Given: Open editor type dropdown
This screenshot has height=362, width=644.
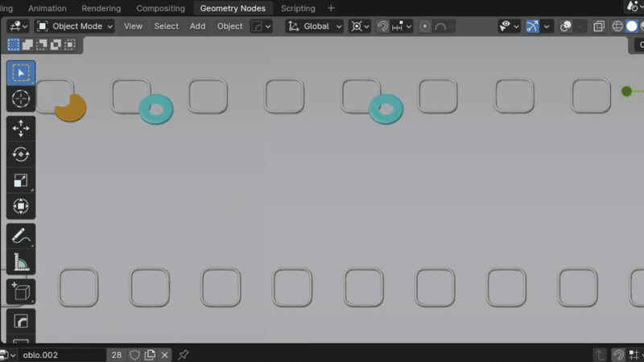Looking at the screenshot, I should click(18, 27).
